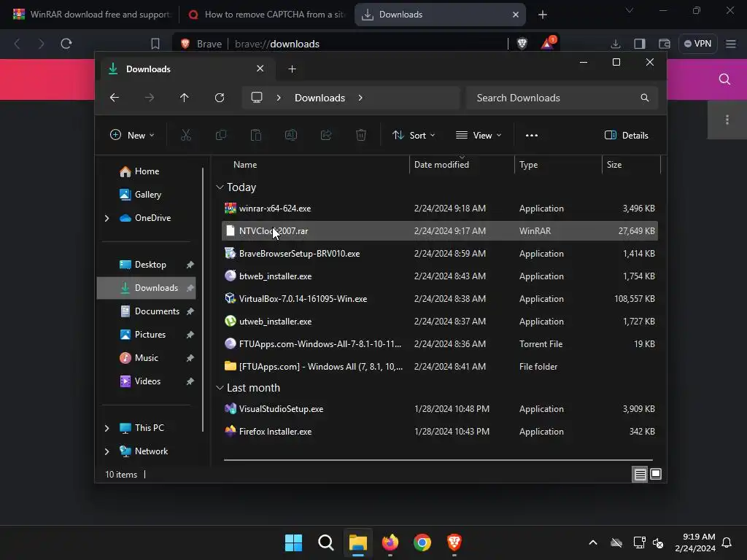Add a new Explorer tab with plus button

coord(292,69)
